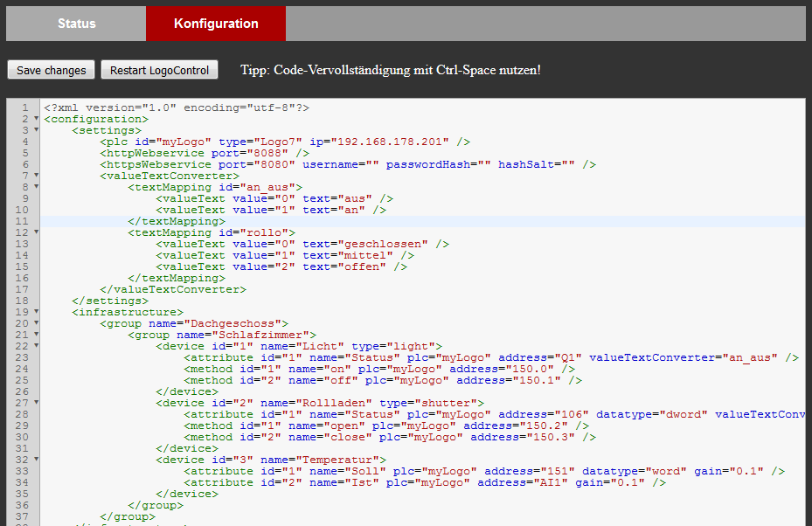Screen dimensions: 812x526
Task: Switch to the Status tab
Action: click(x=76, y=24)
